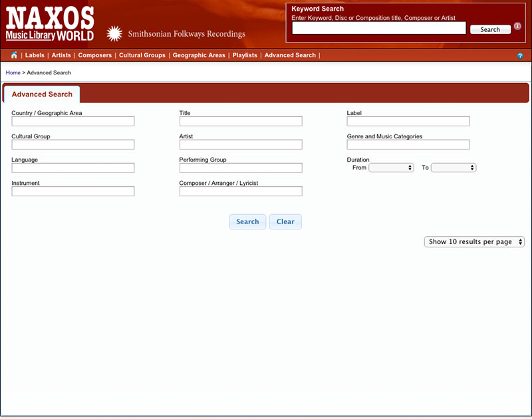Click the Clear button
Screen dimensions: 532x419
pos(285,221)
